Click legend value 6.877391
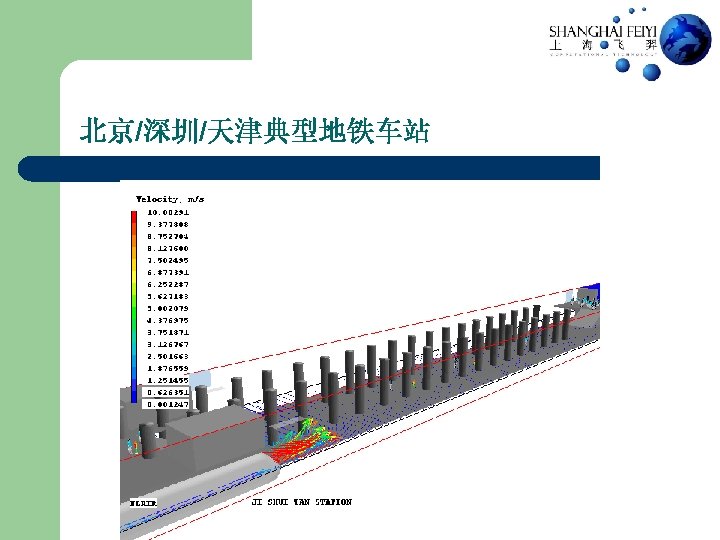The image size is (720, 540). pyautogui.click(x=168, y=272)
